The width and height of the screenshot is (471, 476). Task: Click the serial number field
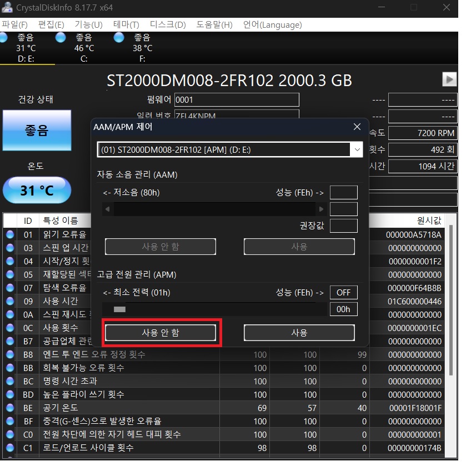click(237, 114)
